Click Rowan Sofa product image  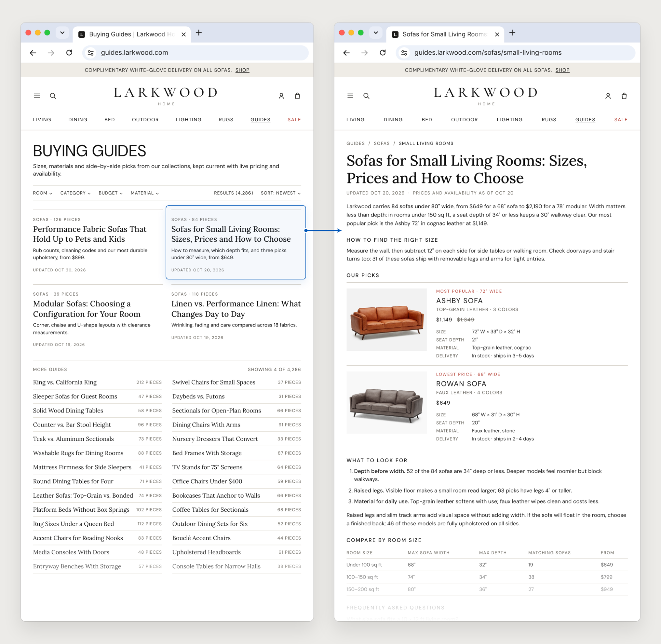387,403
